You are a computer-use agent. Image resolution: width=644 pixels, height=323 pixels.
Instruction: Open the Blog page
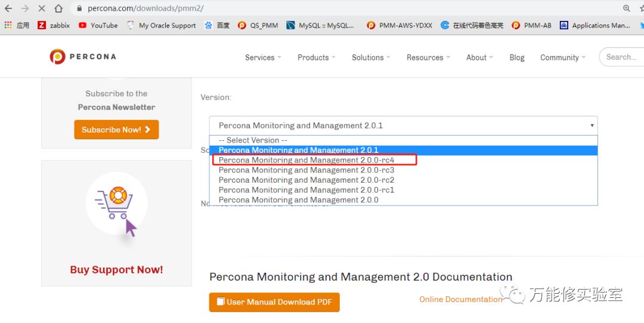coord(516,57)
